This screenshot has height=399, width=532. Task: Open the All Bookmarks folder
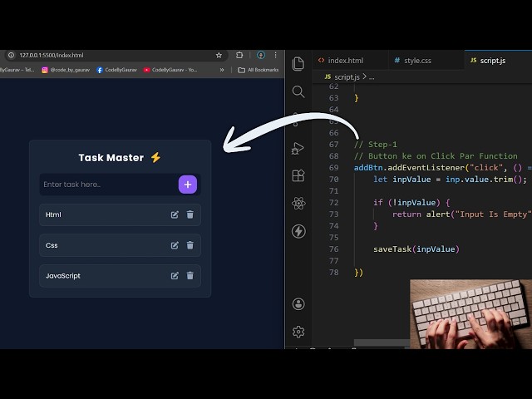tap(259, 70)
